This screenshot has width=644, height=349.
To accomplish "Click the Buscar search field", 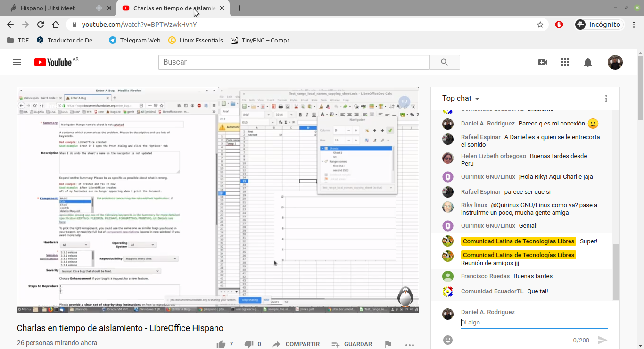I will point(294,62).
